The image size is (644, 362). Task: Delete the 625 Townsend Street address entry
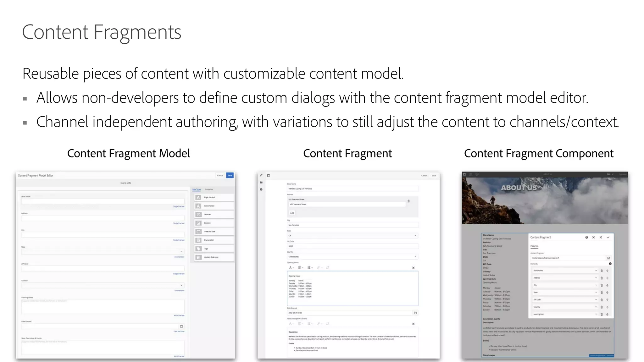click(408, 201)
